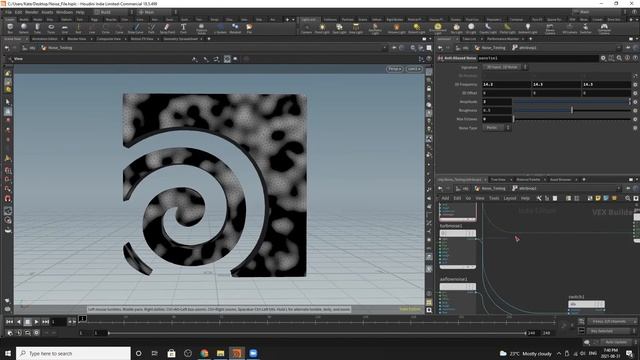Image resolution: width=640 pixels, height=360 pixels.
Task: Select the Tube shelf tool
Action: [37, 28]
